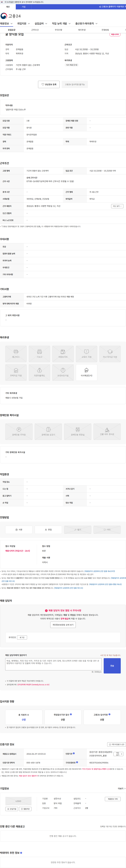Click the 장애인용 주차장 parking icon
The image size is (126, 868).
coord(19,432)
